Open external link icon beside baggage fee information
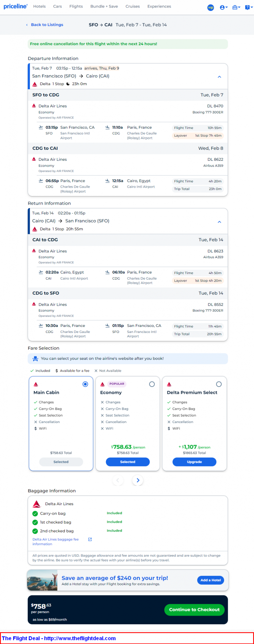The image size is (254, 644). pos(90,539)
